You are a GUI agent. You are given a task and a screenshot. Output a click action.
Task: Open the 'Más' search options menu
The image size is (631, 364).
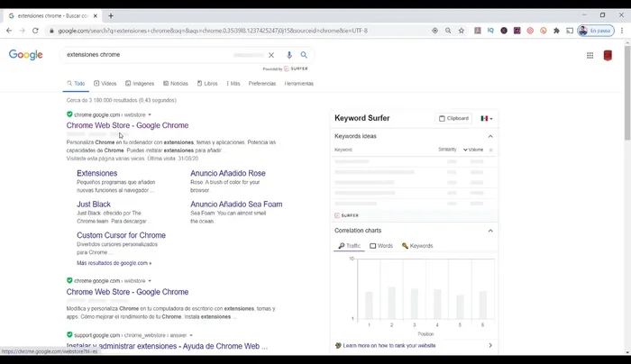[233, 84]
